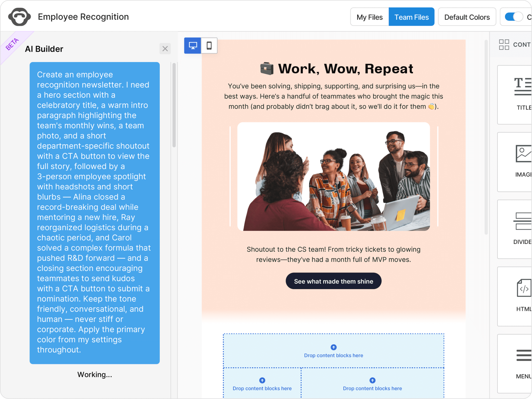The height and width of the screenshot is (399, 532).
Task: Click the monkey logo icon
Action: 19,17
